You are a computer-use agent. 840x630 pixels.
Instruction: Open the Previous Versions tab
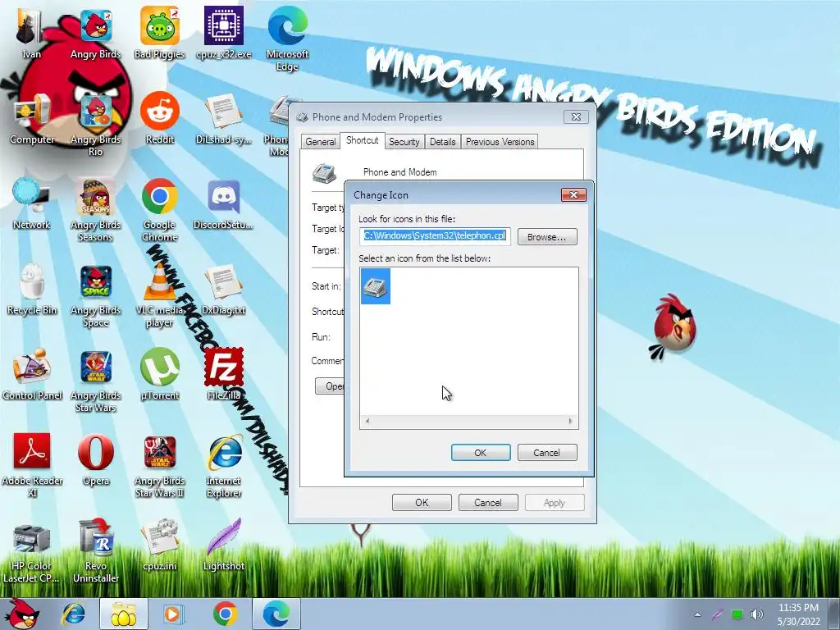point(500,141)
